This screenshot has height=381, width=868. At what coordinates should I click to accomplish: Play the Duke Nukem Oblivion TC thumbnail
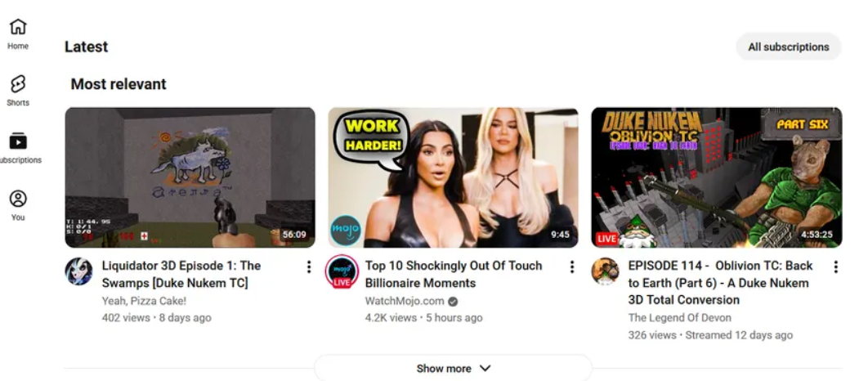716,177
